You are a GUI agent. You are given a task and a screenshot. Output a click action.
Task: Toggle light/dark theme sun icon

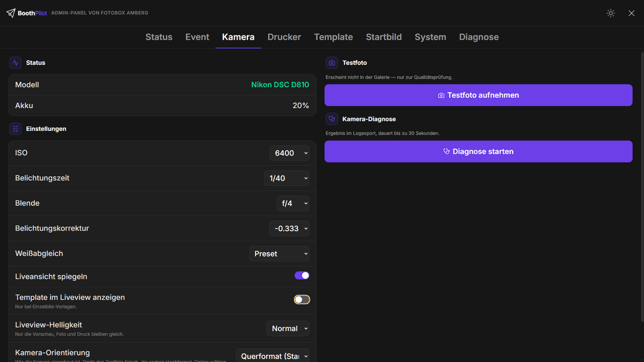pyautogui.click(x=611, y=13)
